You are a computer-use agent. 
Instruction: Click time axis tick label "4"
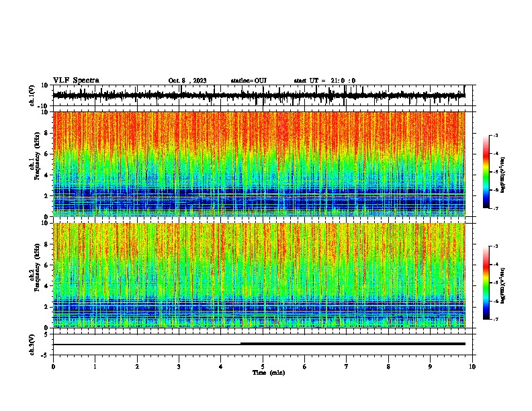(221, 367)
